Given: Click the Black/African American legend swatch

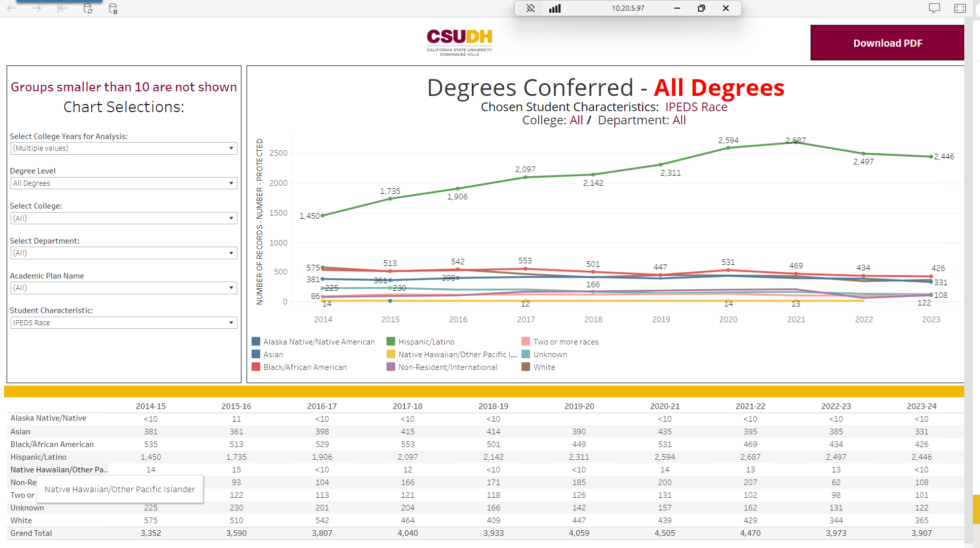Looking at the screenshot, I should click(256, 367).
